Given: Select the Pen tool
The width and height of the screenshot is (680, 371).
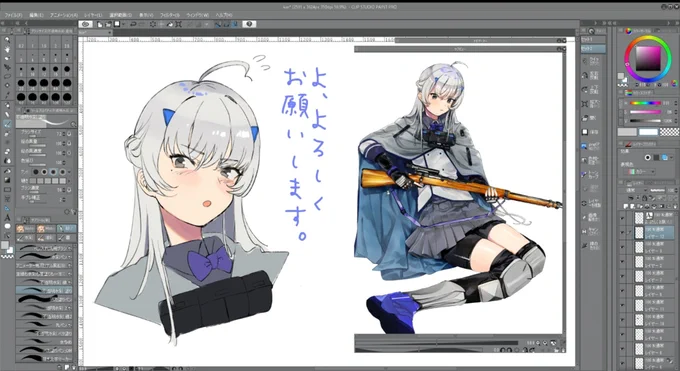Looking at the screenshot, I should [7, 106].
